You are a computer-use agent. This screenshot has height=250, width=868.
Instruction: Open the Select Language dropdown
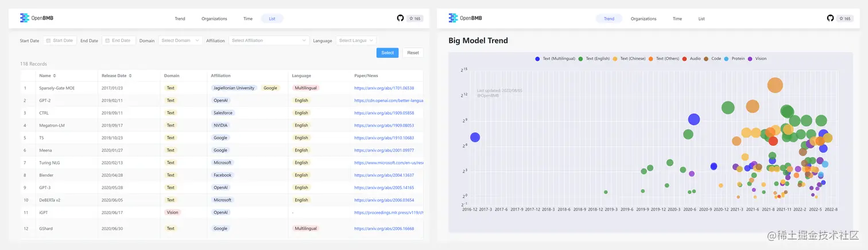(x=356, y=41)
